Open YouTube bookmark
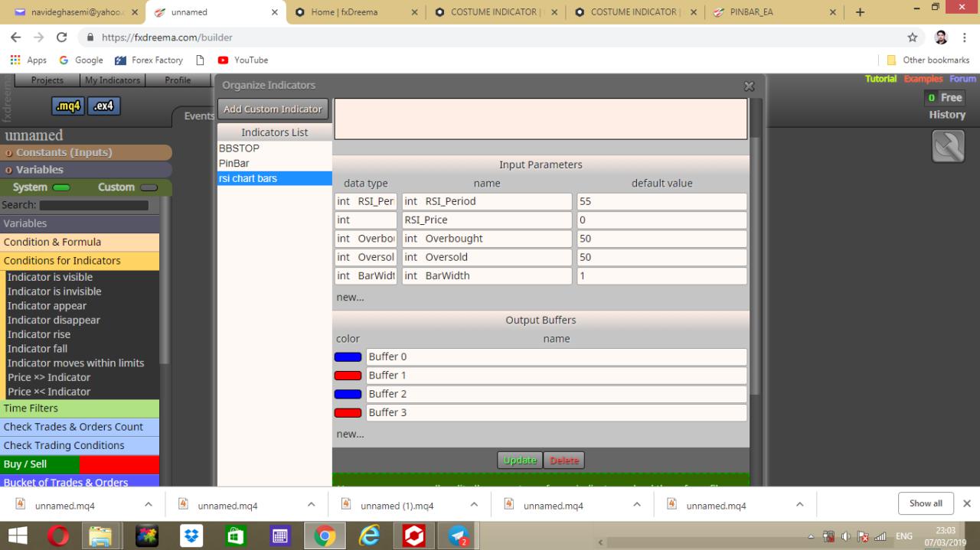The image size is (980, 550). coord(243,60)
